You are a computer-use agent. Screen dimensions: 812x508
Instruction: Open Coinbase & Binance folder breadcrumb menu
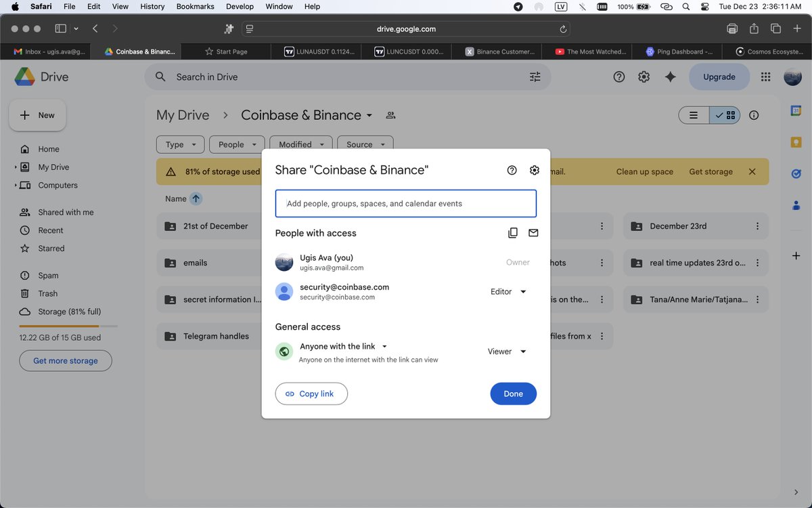pos(307,115)
